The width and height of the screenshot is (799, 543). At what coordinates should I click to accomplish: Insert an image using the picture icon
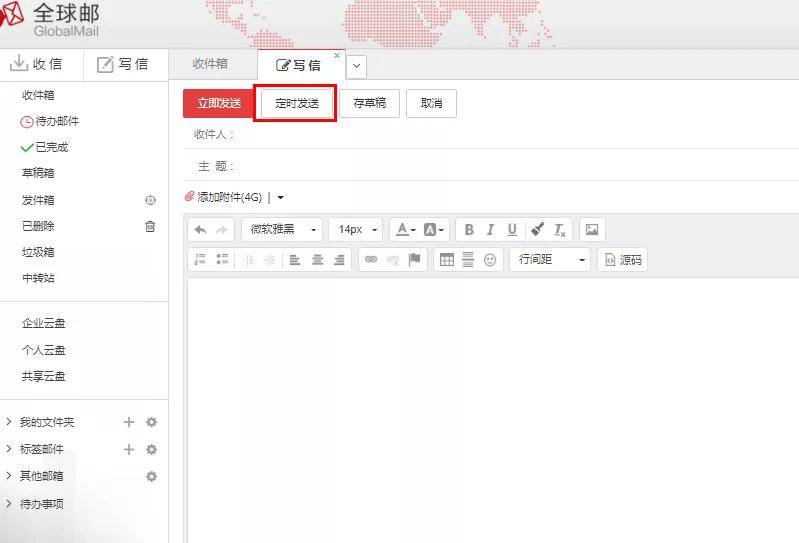tap(592, 230)
